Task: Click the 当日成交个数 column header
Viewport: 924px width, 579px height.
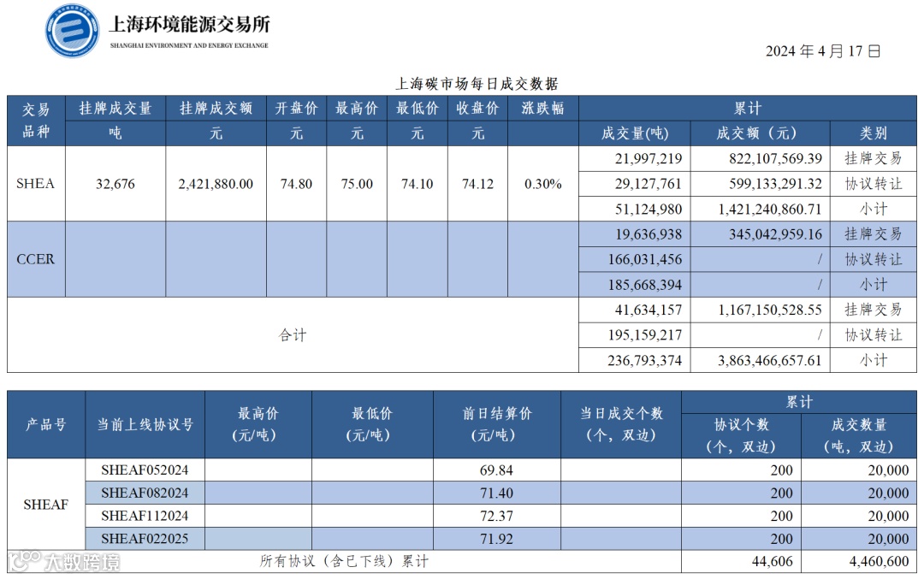Action: tap(621, 425)
